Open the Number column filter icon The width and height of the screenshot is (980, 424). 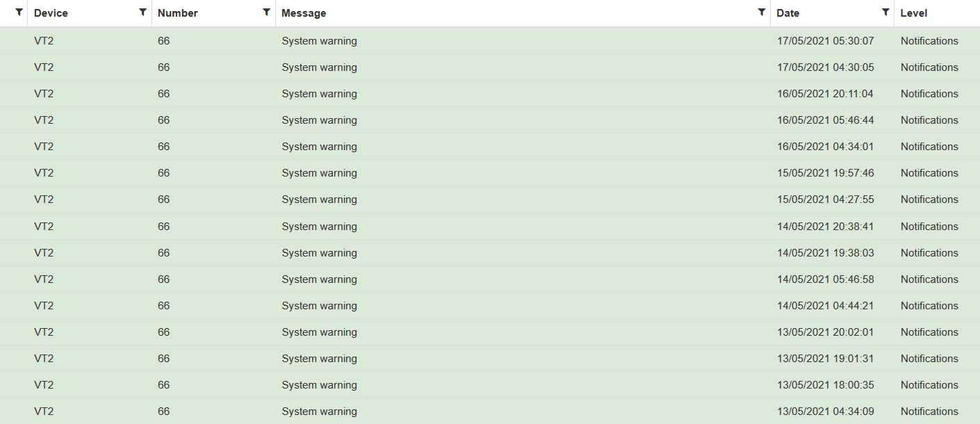coord(266,12)
